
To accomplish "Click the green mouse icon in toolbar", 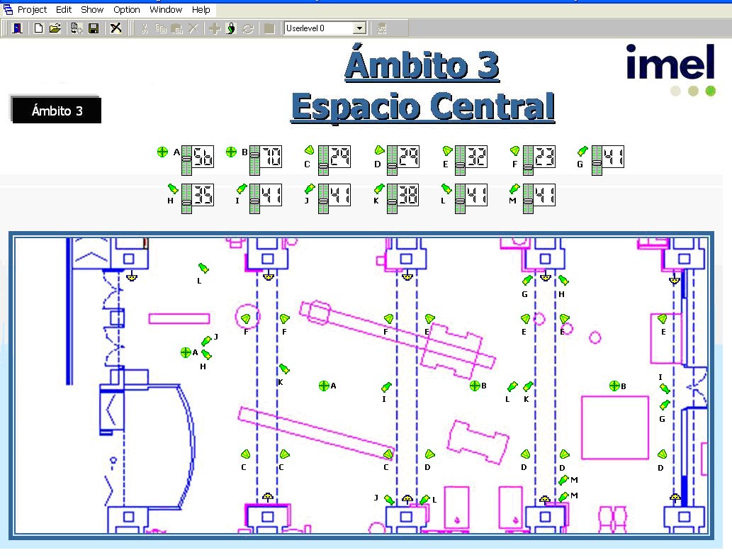I will (x=231, y=28).
